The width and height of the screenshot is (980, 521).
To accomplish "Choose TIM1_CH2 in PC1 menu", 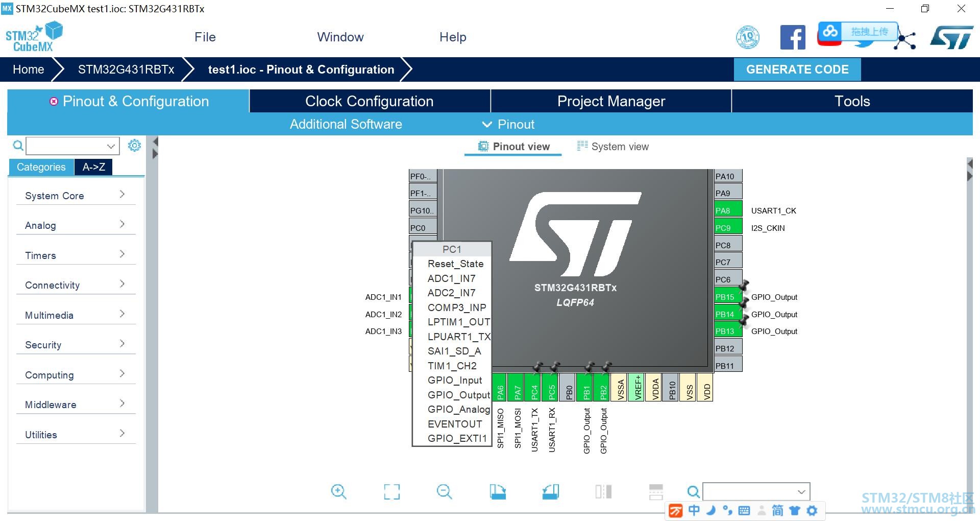I will (452, 366).
